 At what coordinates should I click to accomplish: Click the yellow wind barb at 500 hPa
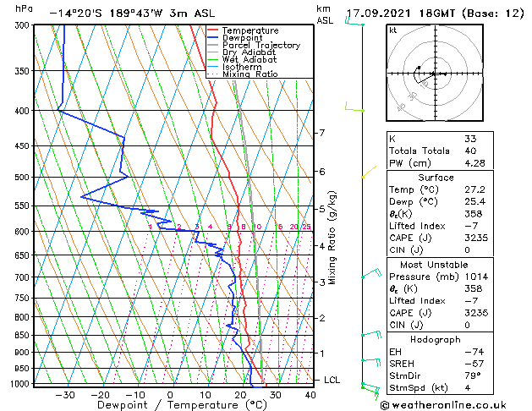pos(369,172)
